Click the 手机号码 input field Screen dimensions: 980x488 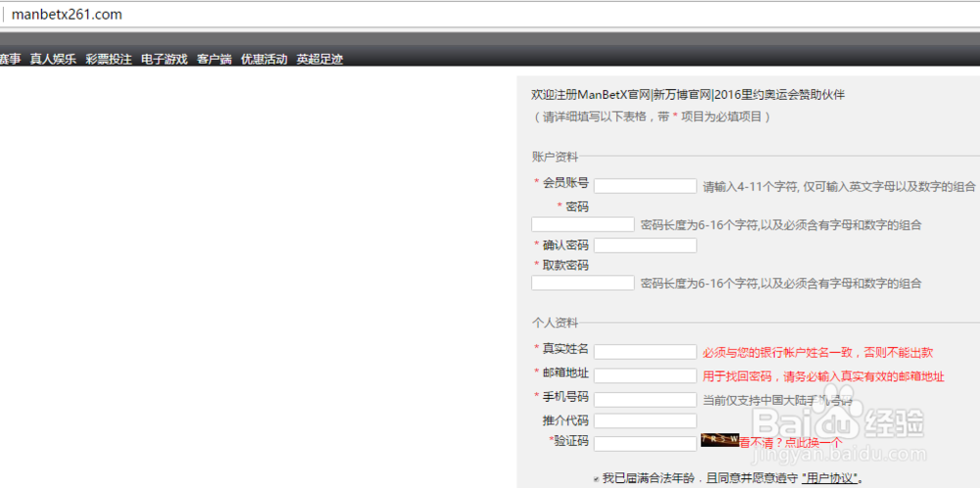tap(645, 399)
